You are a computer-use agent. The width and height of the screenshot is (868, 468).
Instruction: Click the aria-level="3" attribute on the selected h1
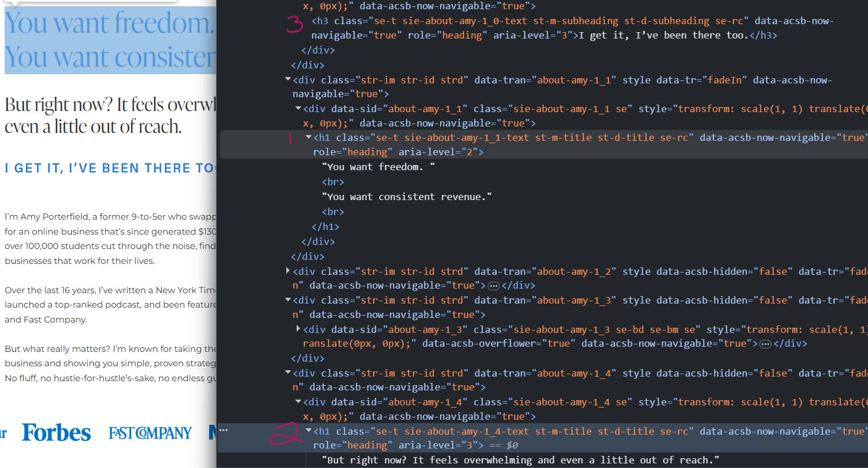click(x=438, y=445)
